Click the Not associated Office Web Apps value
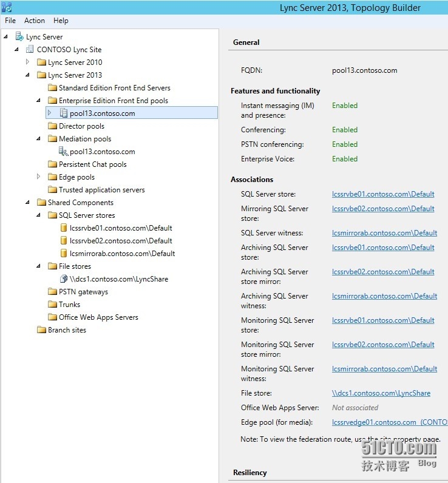448x483 pixels. pos(355,408)
